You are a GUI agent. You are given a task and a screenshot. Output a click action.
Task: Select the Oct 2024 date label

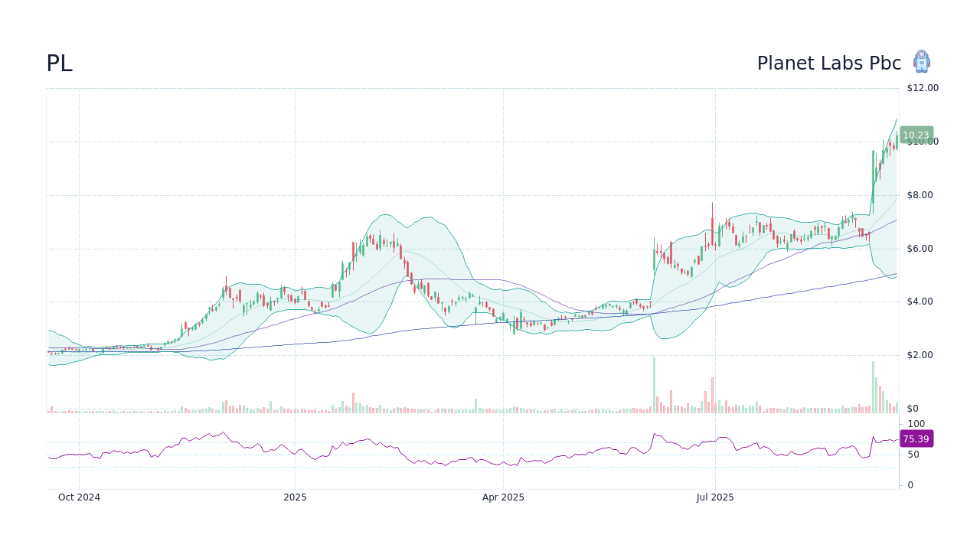(x=79, y=497)
